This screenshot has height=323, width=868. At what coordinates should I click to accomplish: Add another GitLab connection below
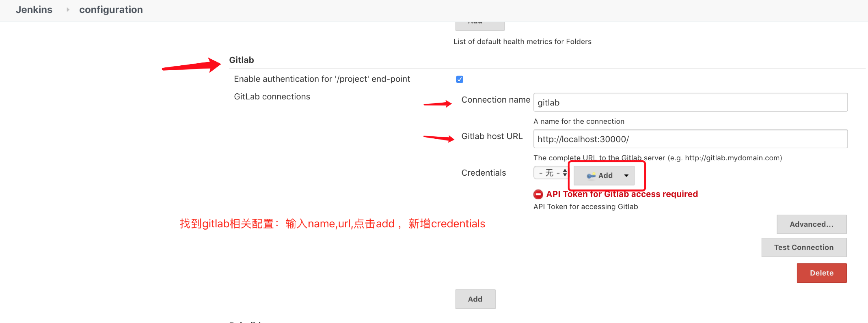pyautogui.click(x=475, y=299)
